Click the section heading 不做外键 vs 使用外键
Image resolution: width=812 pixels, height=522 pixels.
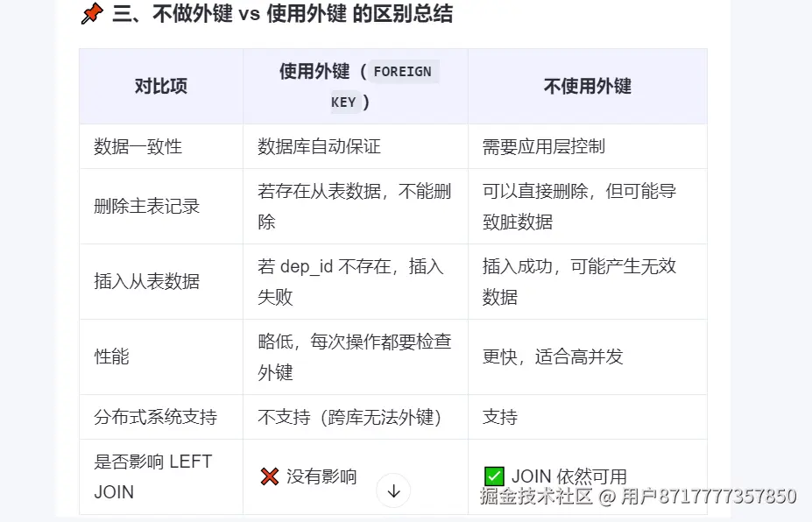tap(282, 14)
